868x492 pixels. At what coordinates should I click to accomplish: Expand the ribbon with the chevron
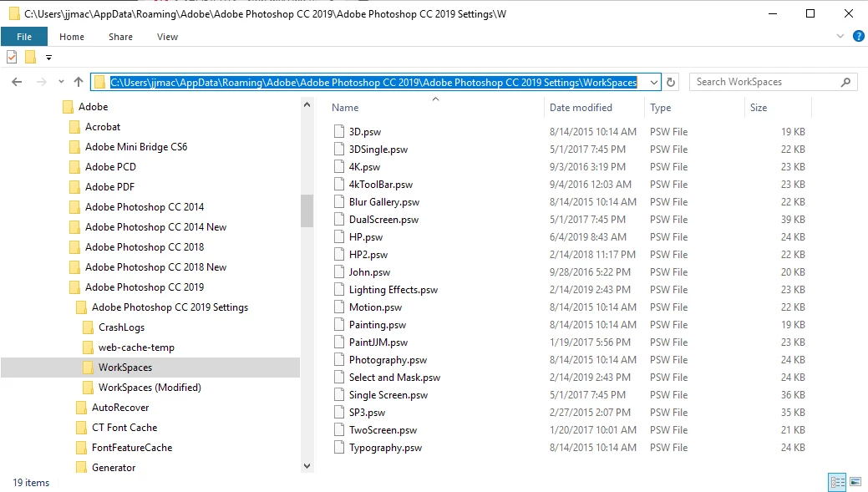click(840, 37)
